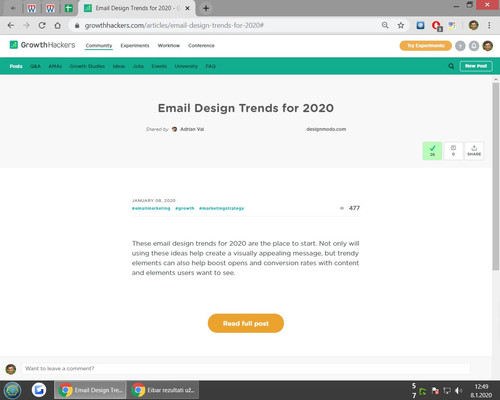Switch to the green icon pinned tab
Screen dimensions: 500x400
pos(69,8)
